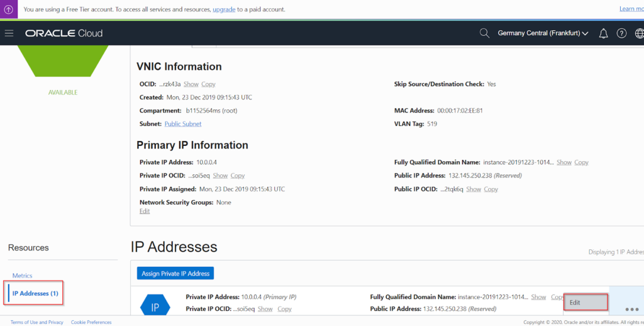Select Metrics in Resources list
This screenshot has height=326, width=644.
coord(22,276)
